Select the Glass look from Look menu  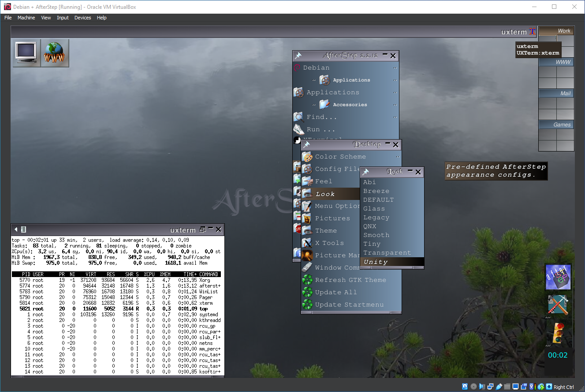click(374, 209)
